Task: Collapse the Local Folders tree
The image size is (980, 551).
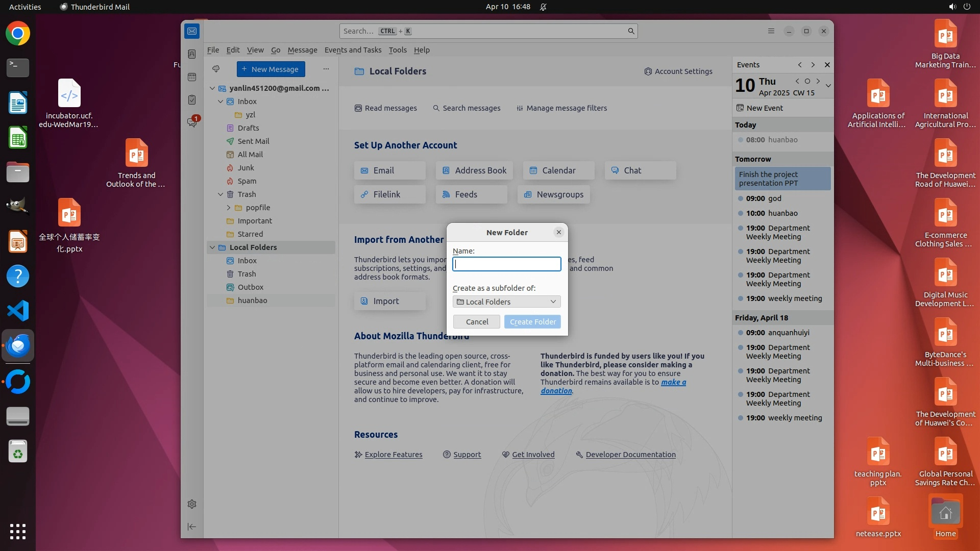Action: (x=212, y=247)
